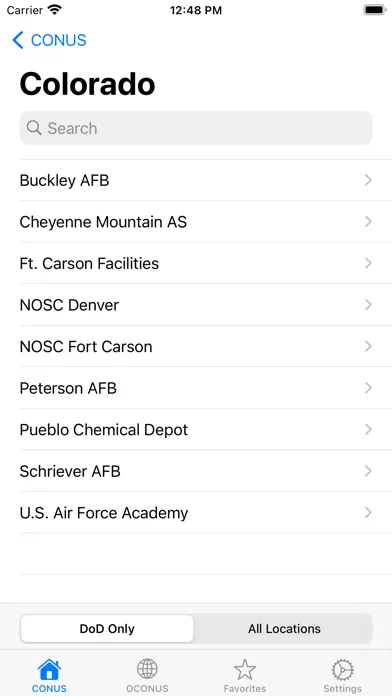Image resolution: width=392 pixels, height=696 pixels.
Task: Open the Settings gear icon
Action: (x=342, y=669)
